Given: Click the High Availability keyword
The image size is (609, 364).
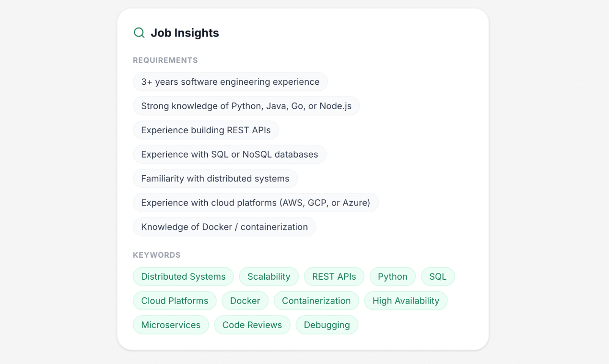Looking at the screenshot, I should pos(406,301).
